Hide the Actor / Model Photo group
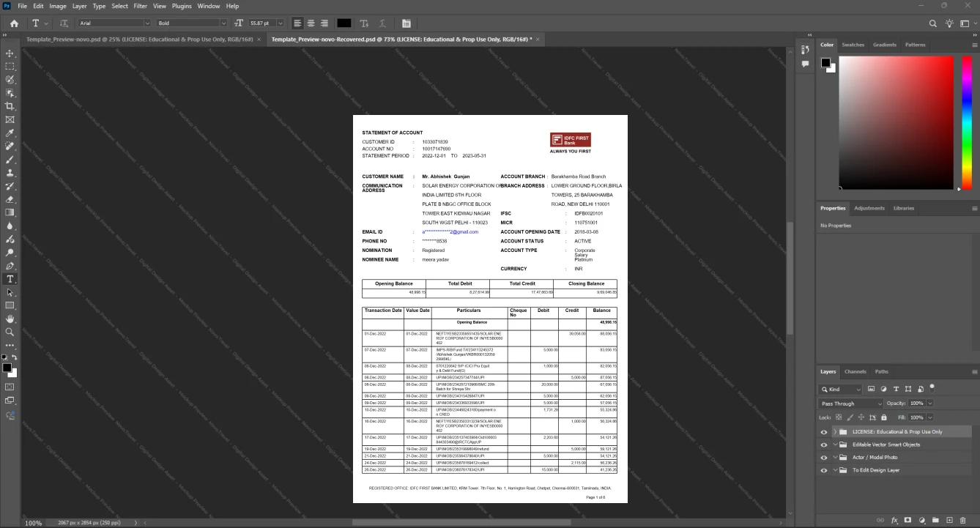 [x=824, y=458]
